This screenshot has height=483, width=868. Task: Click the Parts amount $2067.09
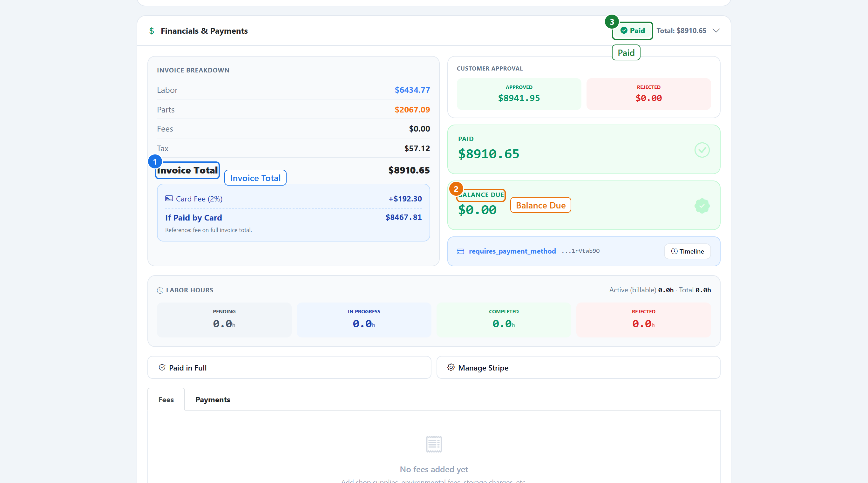(412, 110)
